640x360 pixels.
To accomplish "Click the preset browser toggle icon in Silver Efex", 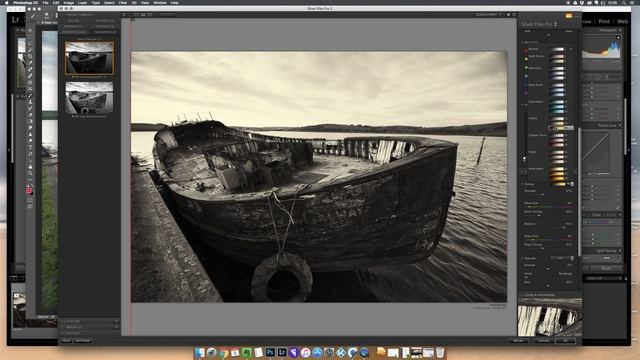I will pos(124,14).
